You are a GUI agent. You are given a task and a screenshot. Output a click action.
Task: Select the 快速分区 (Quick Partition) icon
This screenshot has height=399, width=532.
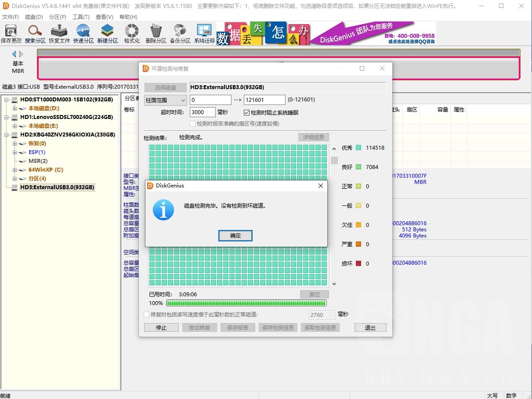point(83,33)
